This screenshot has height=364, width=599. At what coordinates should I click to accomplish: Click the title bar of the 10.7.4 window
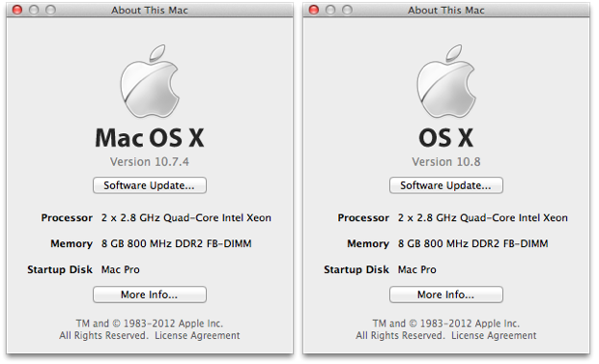(150, 10)
